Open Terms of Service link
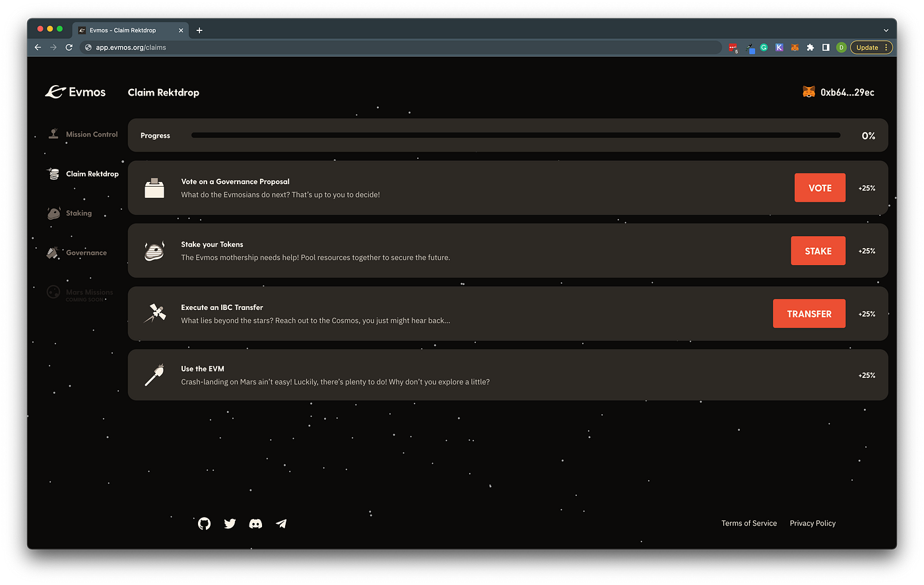 coord(749,523)
